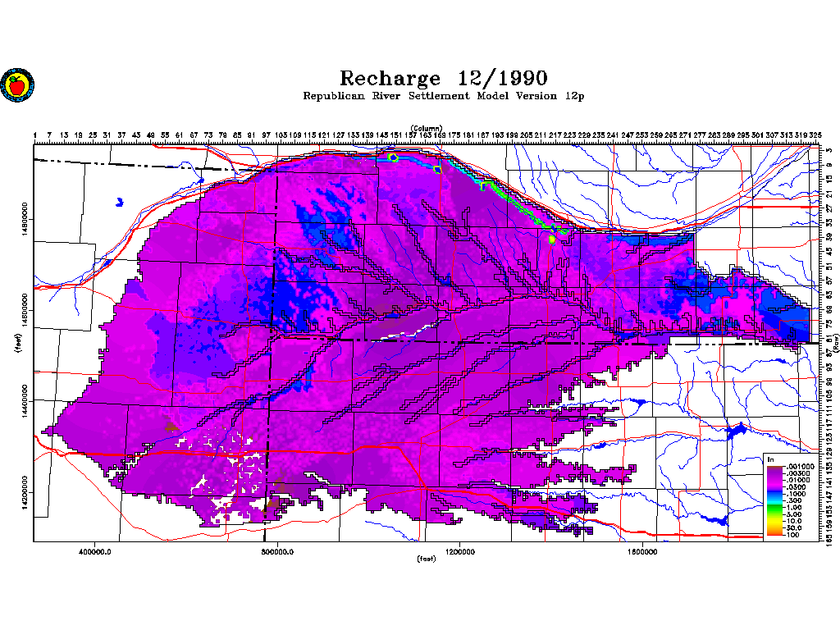Click the rotated '(feet)' label on the left axis
840x630 pixels.
point(19,343)
